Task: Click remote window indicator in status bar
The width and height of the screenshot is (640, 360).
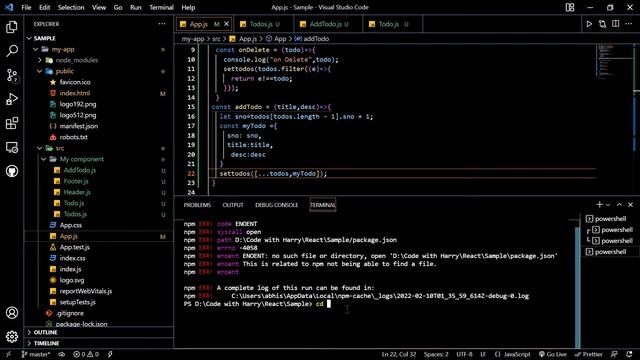Action: click(8, 354)
